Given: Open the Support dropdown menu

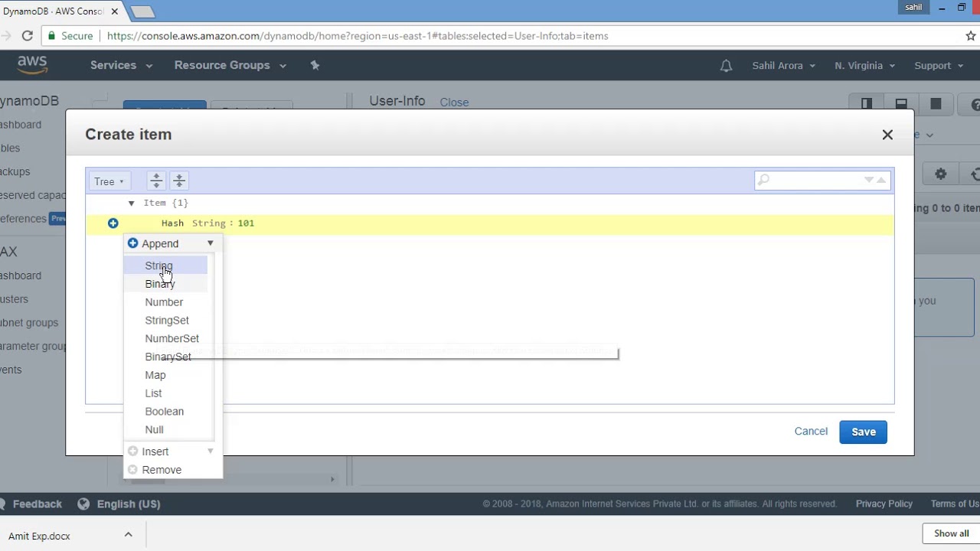Looking at the screenshot, I should pyautogui.click(x=938, y=66).
